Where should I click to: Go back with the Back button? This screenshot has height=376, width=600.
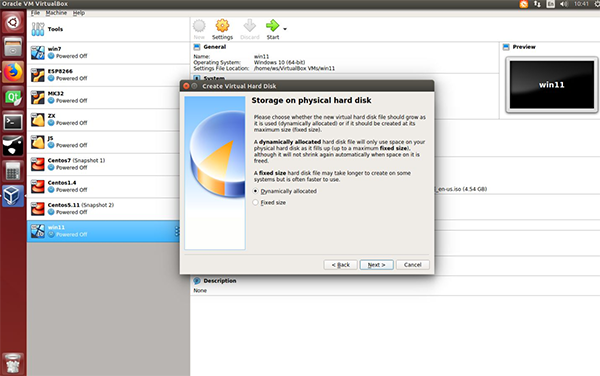[340, 265]
